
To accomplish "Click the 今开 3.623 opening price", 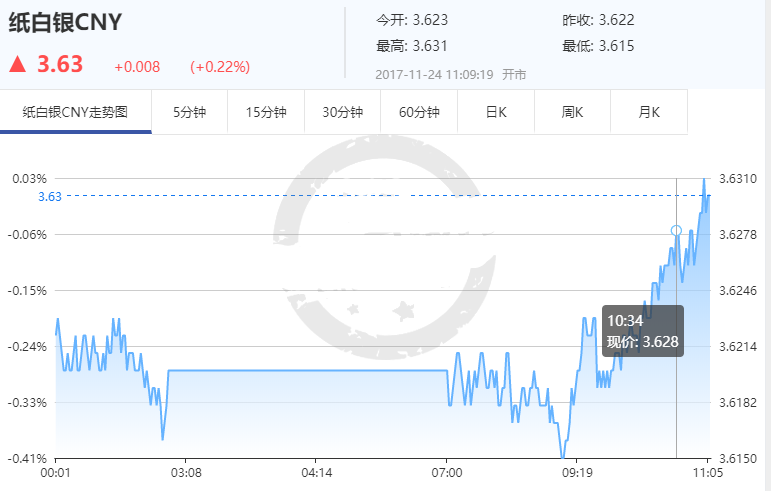I will tap(411, 20).
